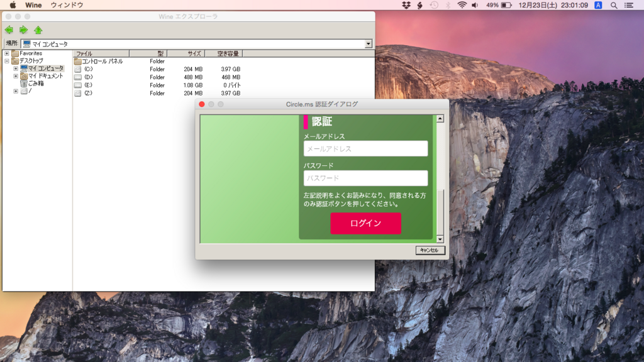Collapse the デスクトップ tree node
644x362 pixels.
coord(6,61)
